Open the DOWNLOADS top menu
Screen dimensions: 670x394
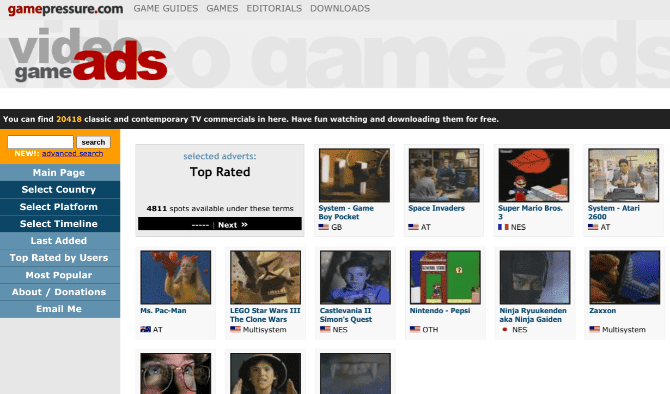340,9
